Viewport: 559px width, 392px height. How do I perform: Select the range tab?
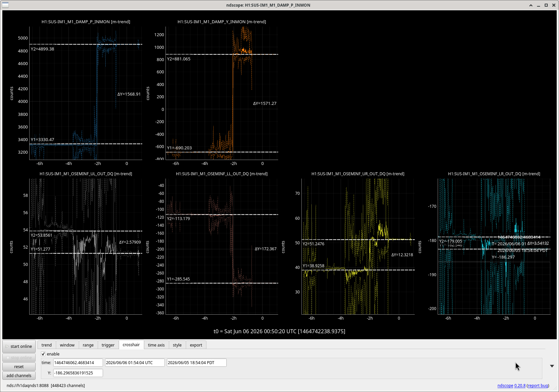click(x=88, y=345)
